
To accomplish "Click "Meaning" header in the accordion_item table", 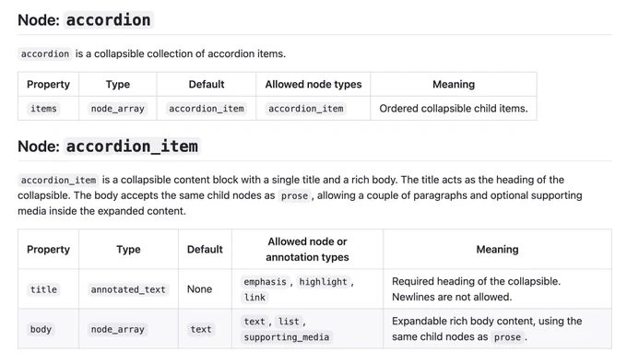I will (x=497, y=250).
